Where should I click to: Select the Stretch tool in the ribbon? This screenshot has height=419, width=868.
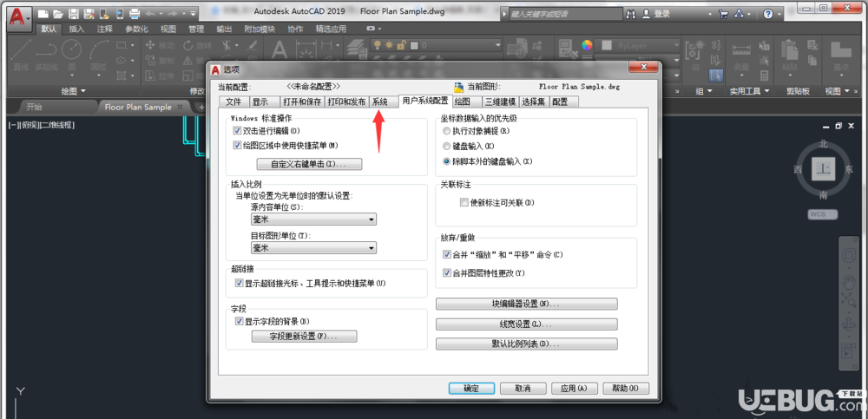(160, 75)
